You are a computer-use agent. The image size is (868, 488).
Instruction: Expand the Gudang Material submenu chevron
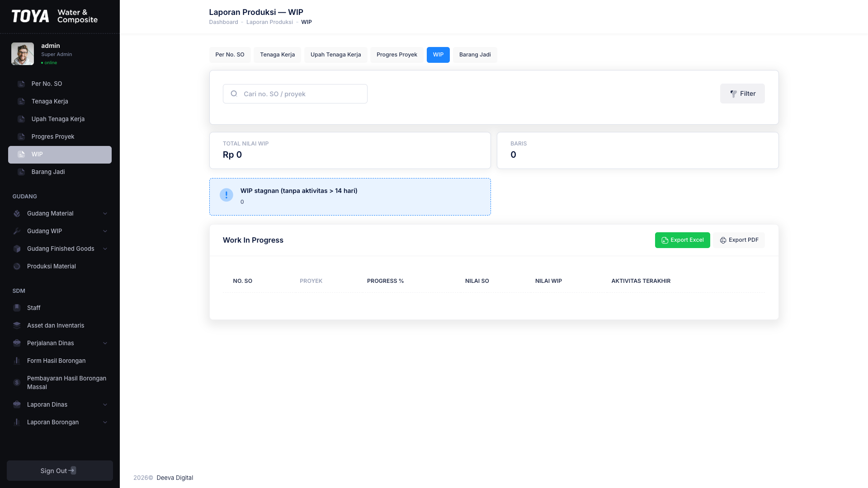tap(105, 214)
